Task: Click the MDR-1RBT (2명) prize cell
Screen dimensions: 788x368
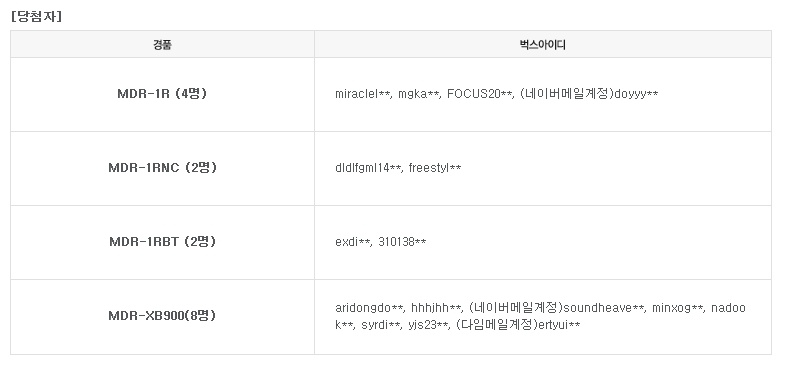Action: point(162,242)
